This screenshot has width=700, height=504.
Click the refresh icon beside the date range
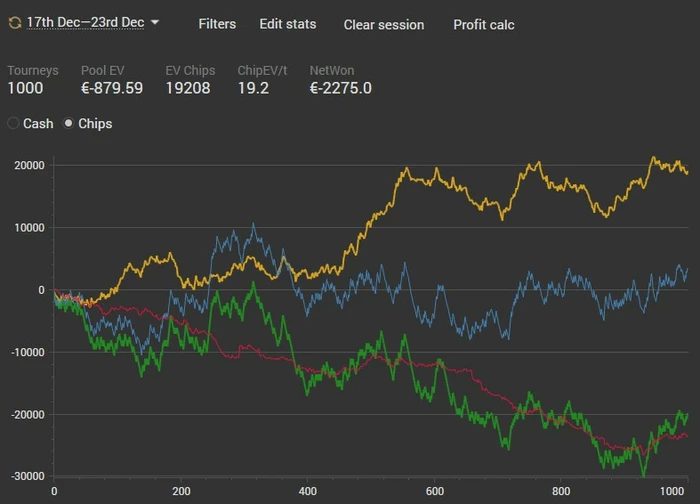(x=14, y=22)
